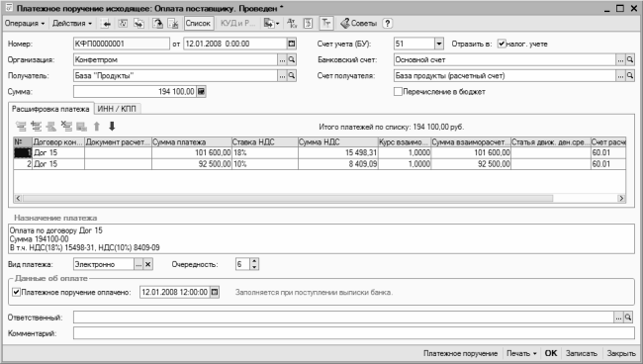The height and width of the screenshot is (364, 643).
Task: Adjust the Очередность spinner arrows
Action: click(254, 264)
